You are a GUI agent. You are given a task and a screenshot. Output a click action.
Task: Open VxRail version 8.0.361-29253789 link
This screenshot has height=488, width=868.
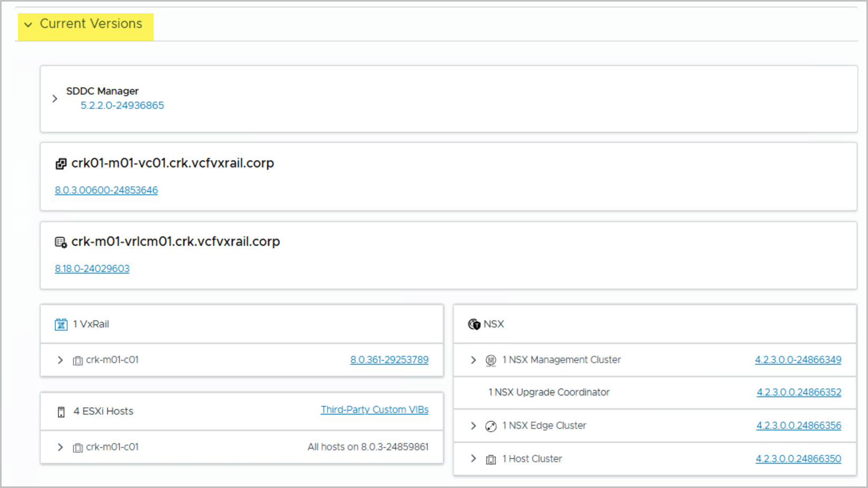pos(389,360)
